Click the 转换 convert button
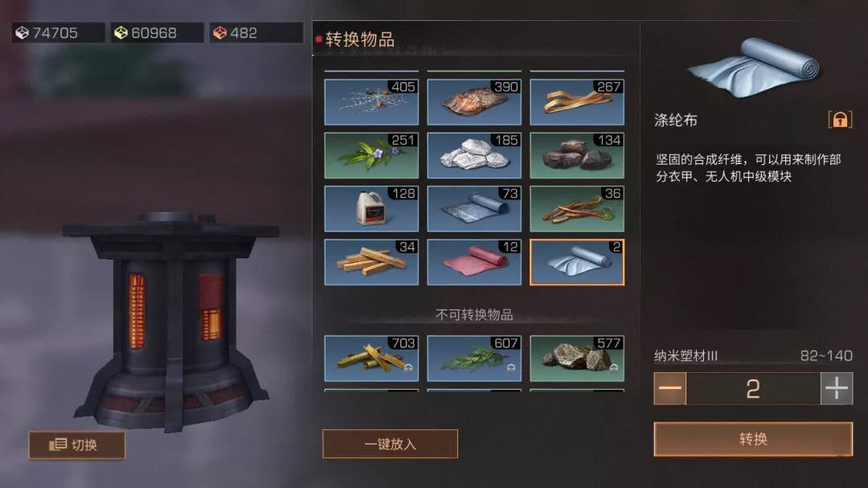 click(x=753, y=439)
